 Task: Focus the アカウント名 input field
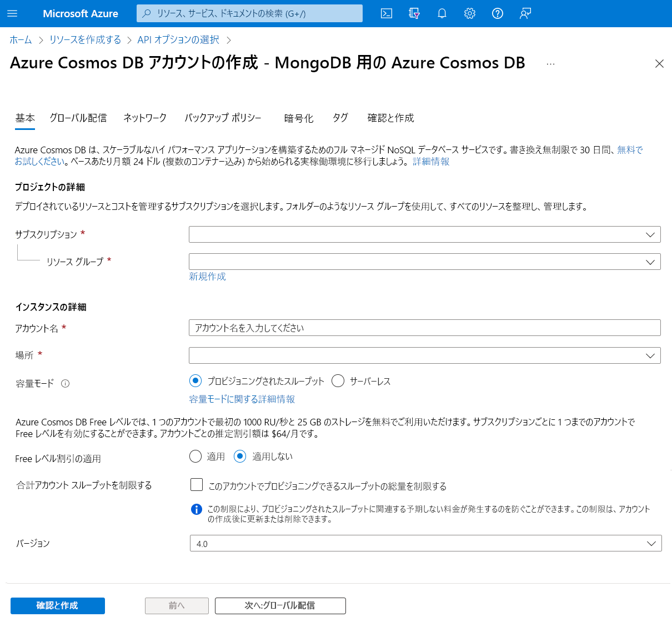coord(425,328)
